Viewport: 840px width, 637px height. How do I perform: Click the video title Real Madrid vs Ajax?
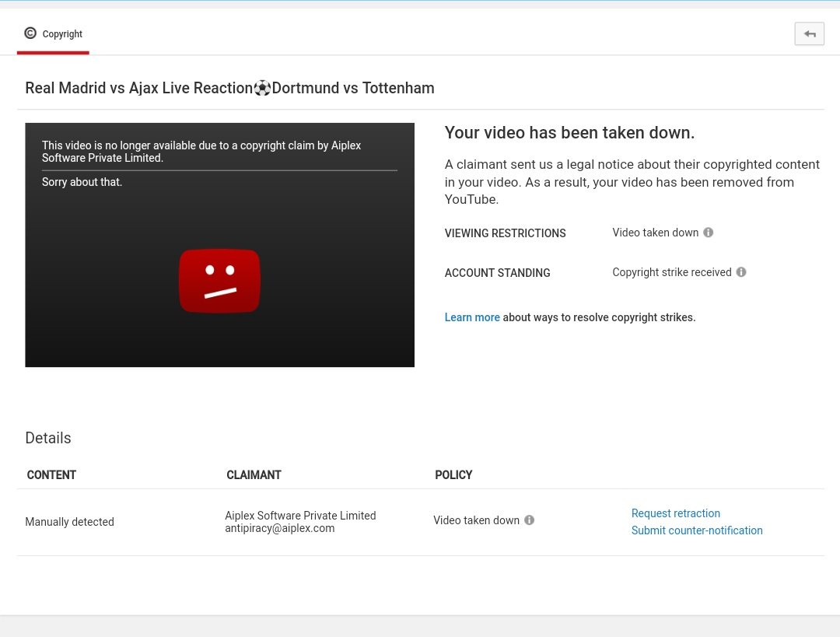[x=229, y=88]
